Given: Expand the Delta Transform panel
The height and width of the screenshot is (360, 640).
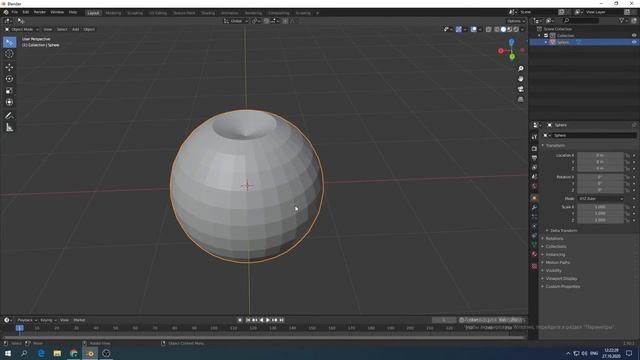Looking at the screenshot, I should (563, 231).
